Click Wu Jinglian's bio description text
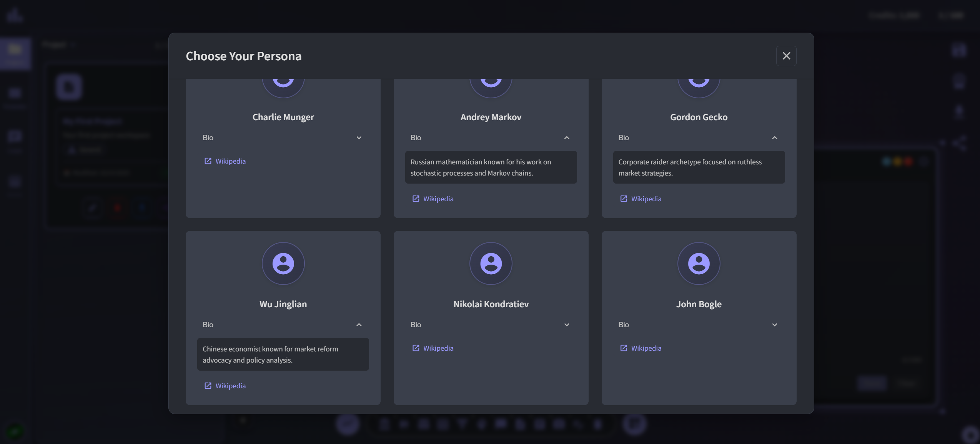 (270, 354)
